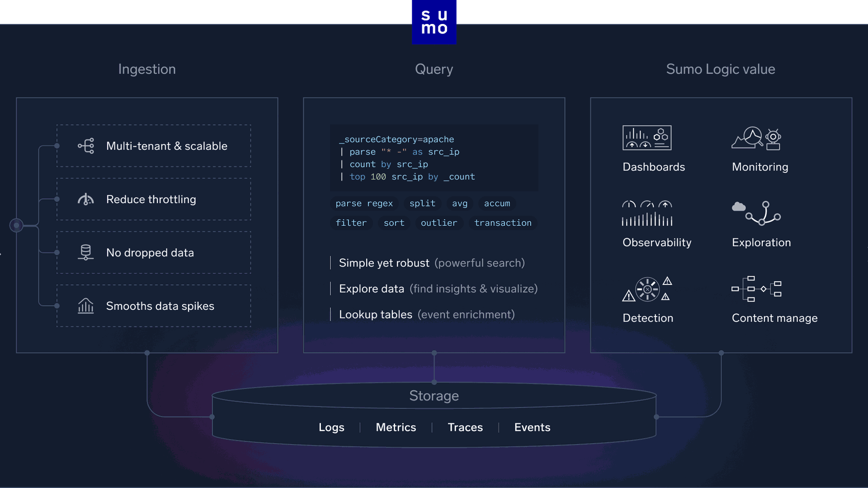The image size is (868, 488).
Task: Click the Monitoring label
Action: (760, 167)
